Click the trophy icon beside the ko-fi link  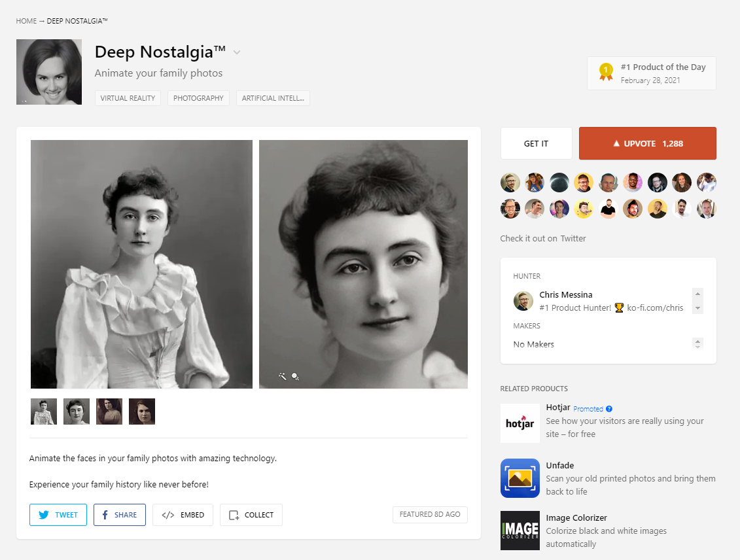click(618, 307)
